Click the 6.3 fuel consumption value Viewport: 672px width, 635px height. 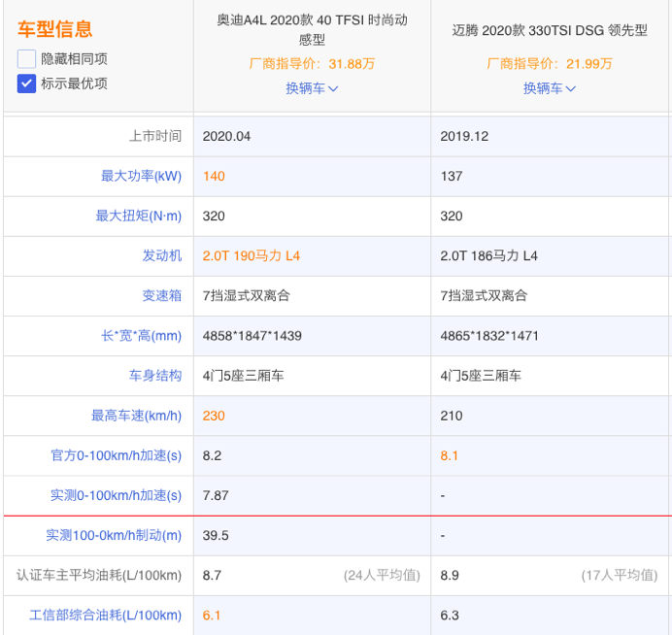450,616
